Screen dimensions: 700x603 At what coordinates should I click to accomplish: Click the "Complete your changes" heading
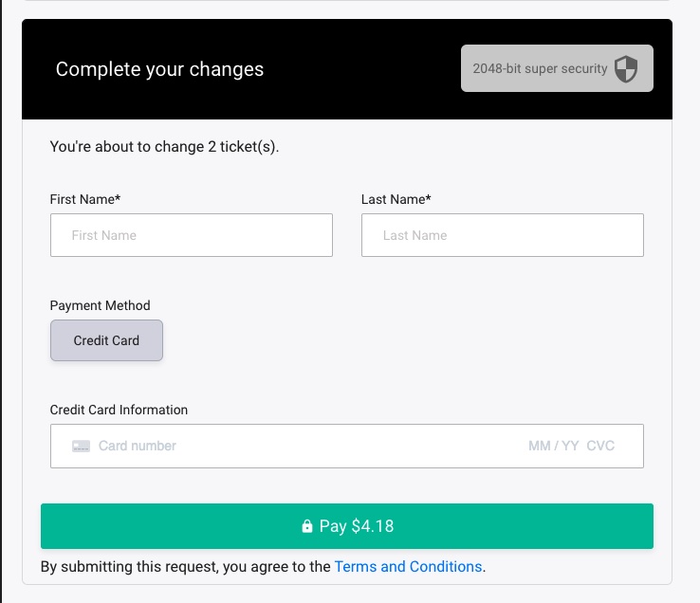[159, 69]
